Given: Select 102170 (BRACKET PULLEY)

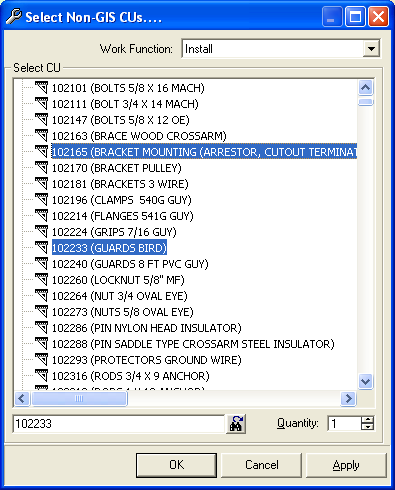Looking at the screenshot, I should [x=117, y=168].
